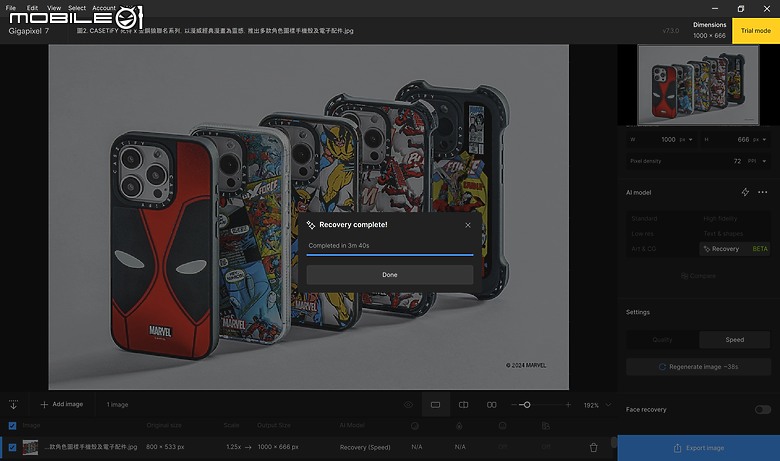Delete the image using the trash icon
780x461 pixels.
point(593,448)
